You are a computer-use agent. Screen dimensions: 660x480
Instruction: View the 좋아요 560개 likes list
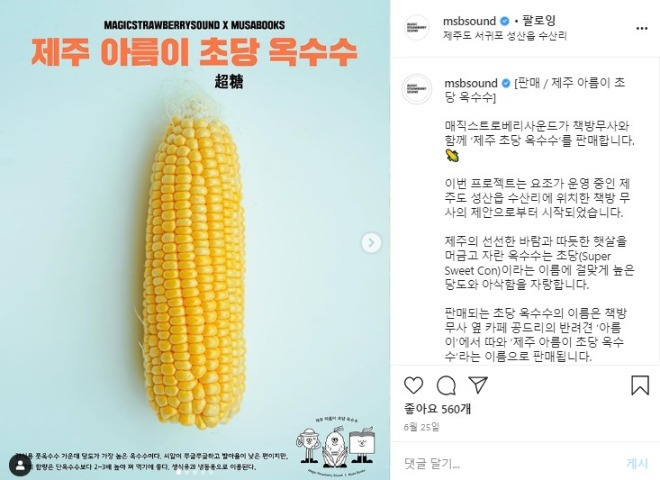(437, 408)
